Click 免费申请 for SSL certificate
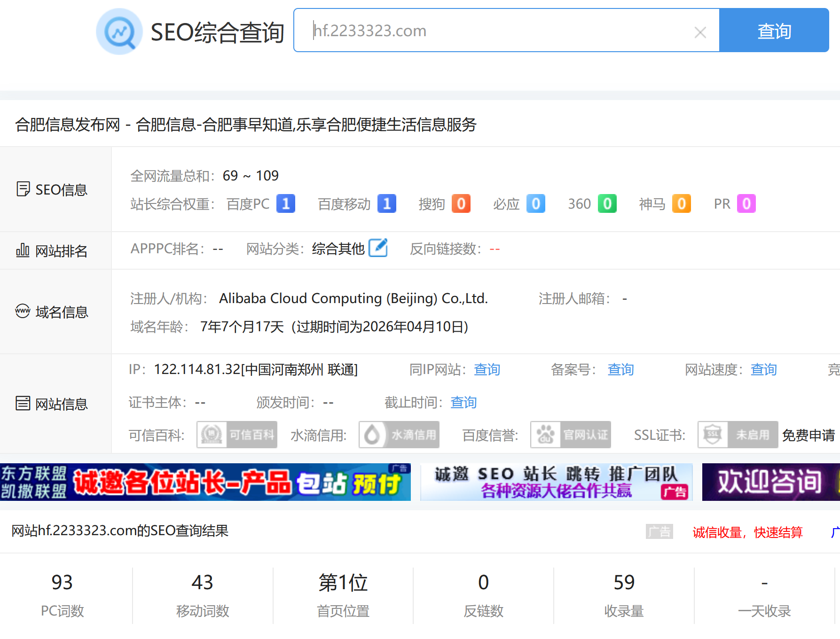Viewport: 840px width, 639px height. tap(808, 435)
